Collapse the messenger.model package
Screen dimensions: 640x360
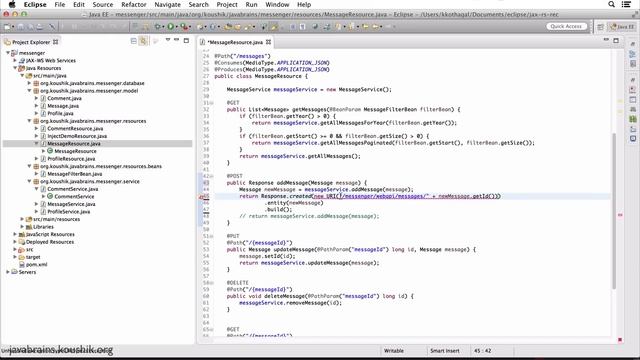[x=30, y=91]
